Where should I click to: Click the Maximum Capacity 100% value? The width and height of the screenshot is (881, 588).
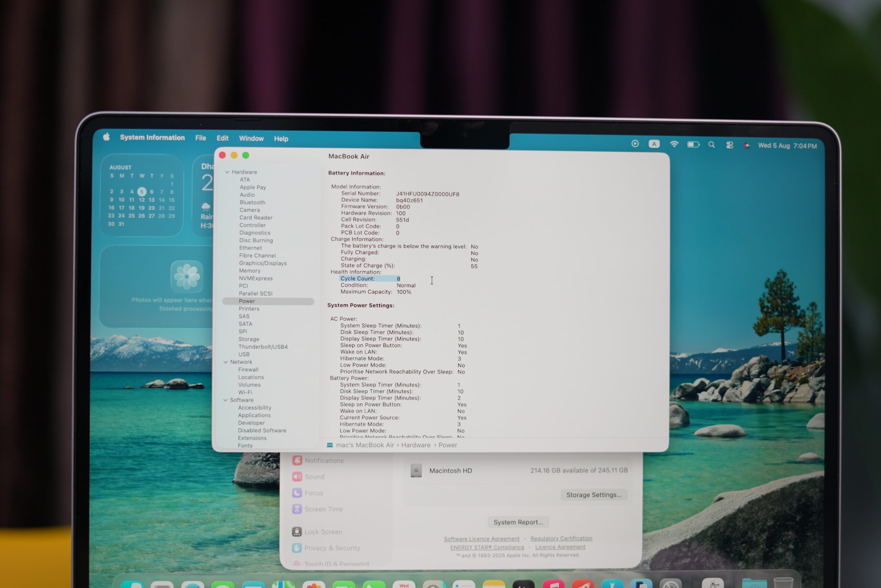click(x=404, y=292)
